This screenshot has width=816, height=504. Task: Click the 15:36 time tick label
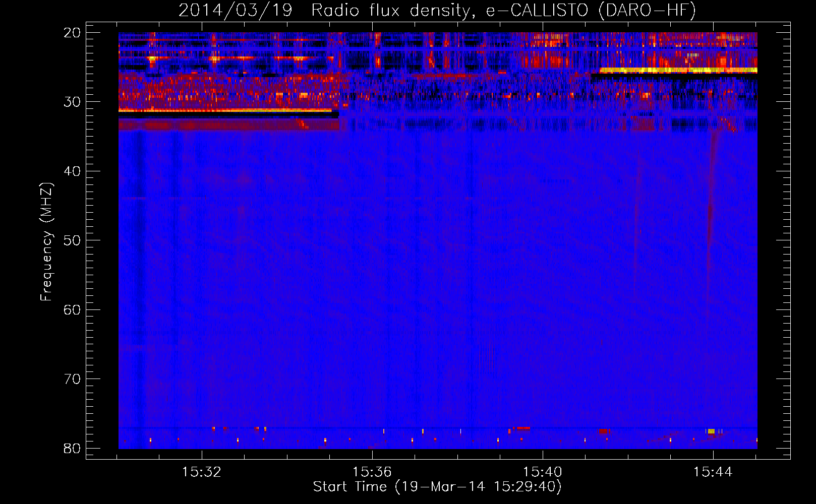pos(372,472)
